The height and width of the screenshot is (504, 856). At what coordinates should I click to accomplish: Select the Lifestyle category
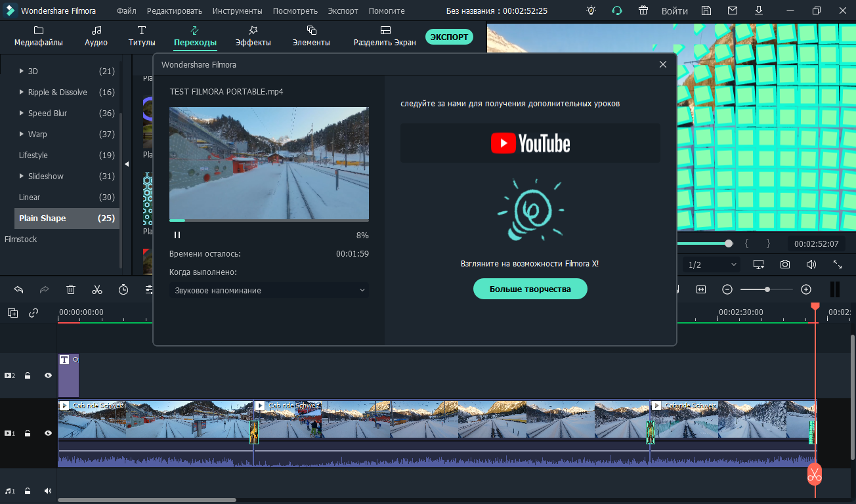(33, 155)
